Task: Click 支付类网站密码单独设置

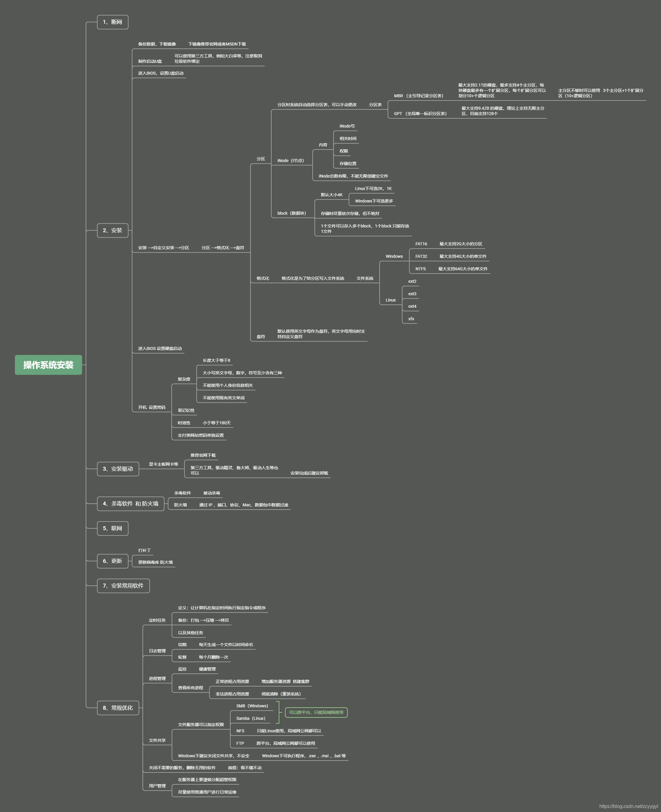Action: coord(201,435)
